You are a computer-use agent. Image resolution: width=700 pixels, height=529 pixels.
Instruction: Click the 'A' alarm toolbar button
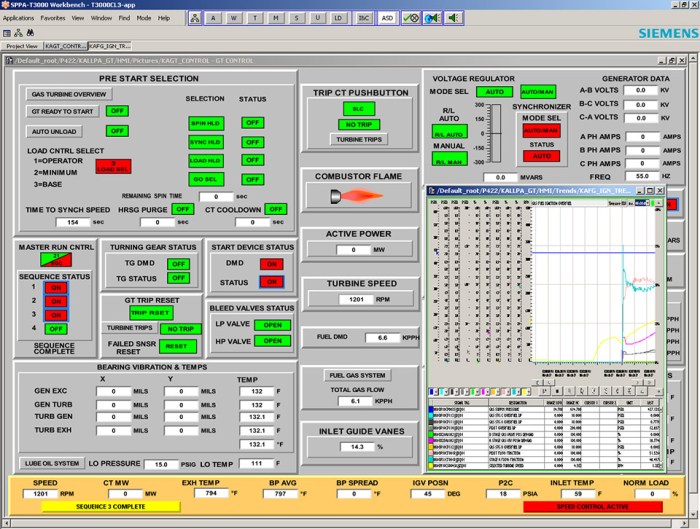coord(211,18)
